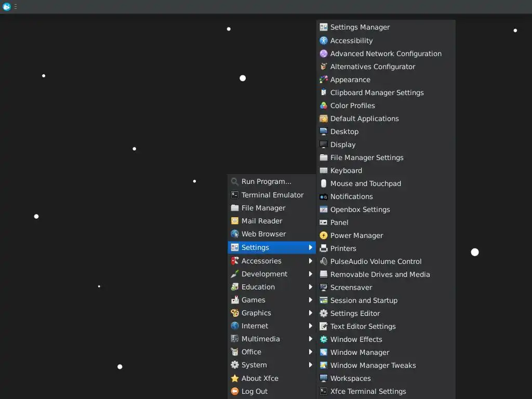The height and width of the screenshot is (399, 532).
Task: Open Session and Startup
Action: coord(386,300)
